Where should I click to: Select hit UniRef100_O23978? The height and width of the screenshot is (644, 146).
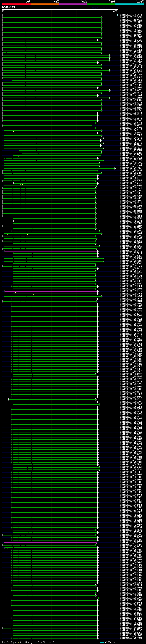click(131, 342)
